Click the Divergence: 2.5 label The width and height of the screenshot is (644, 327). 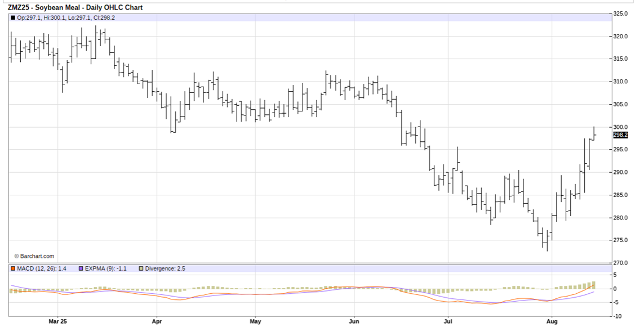point(165,268)
